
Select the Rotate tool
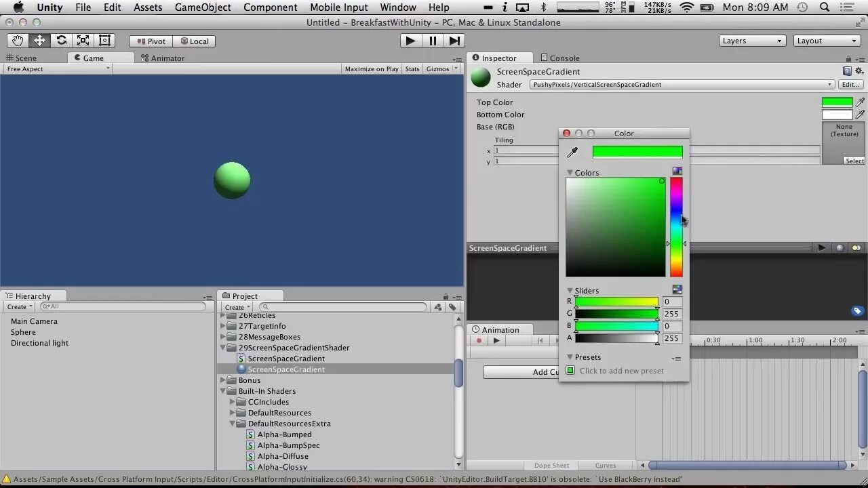(x=61, y=41)
